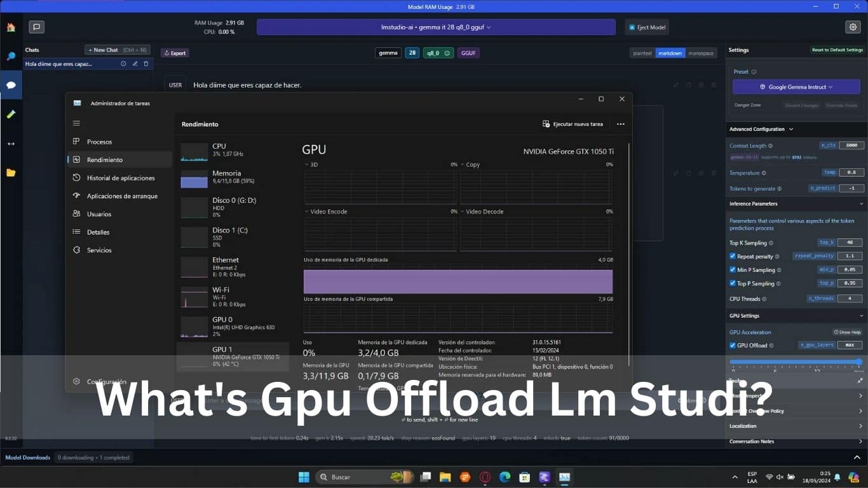Open File Explorer from taskbar
The width and height of the screenshot is (868, 488).
(445, 477)
